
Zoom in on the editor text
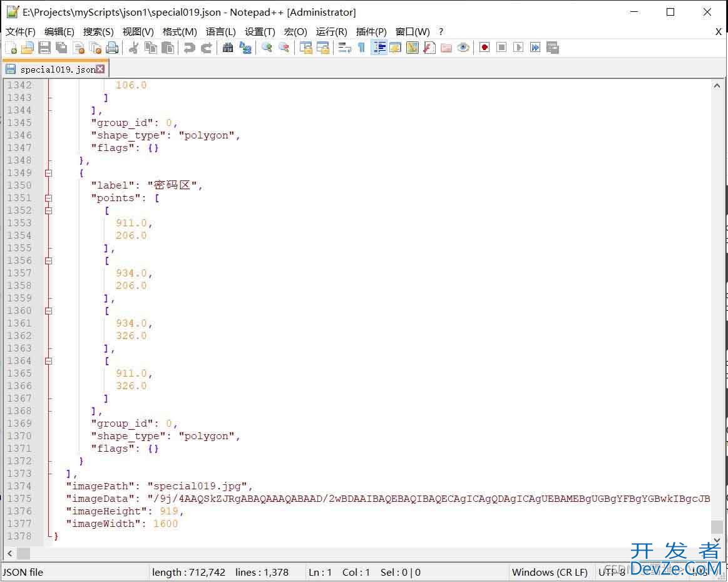(267, 48)
